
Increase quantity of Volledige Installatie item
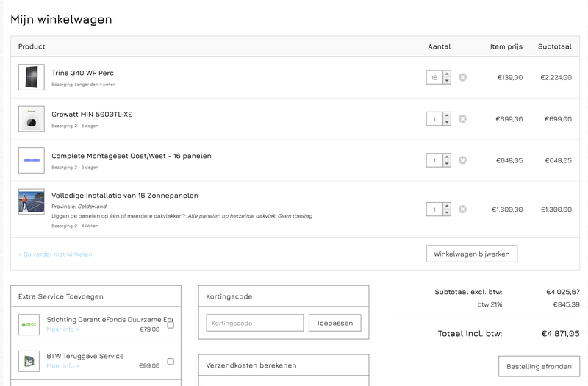point(447,207)
